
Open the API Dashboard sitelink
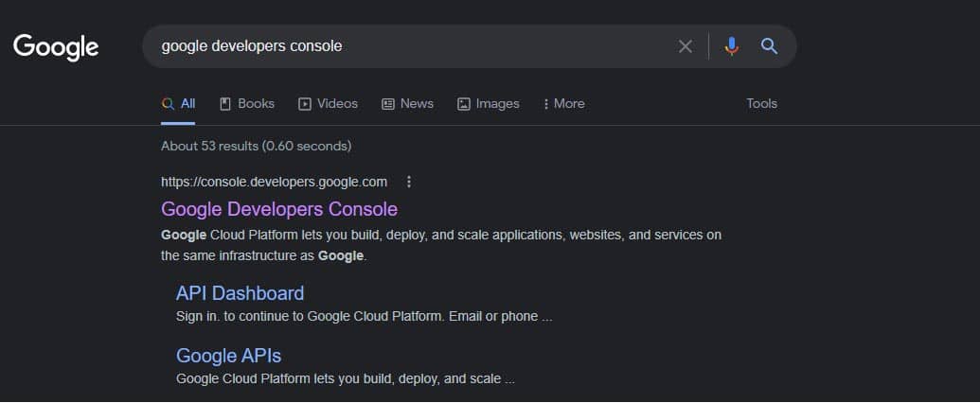click(x=240, y=293)
